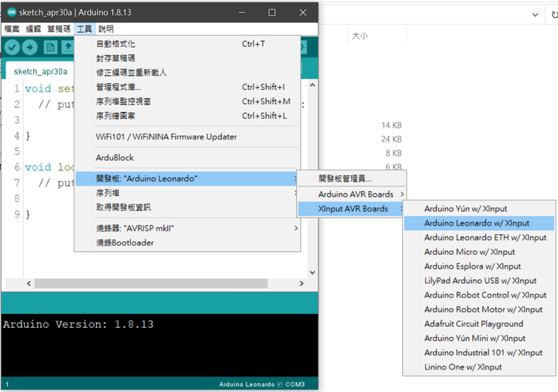Select Arduino Industrial 101 w/ XInput board
558x392 pixels.
[479, 352]
